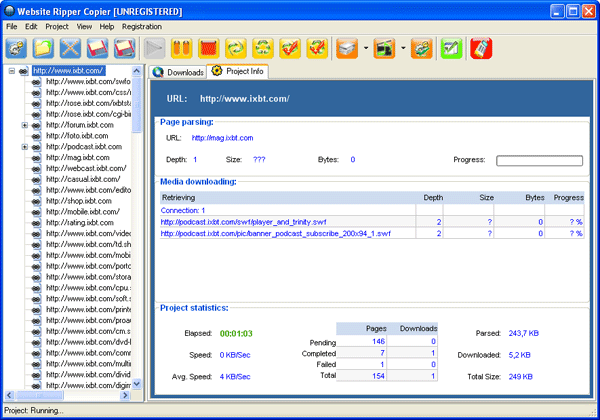Image resolution: width=600 pixels, height=420 pixels.
Task: Click the page parsing Progress bar
Action: point(539,160)
